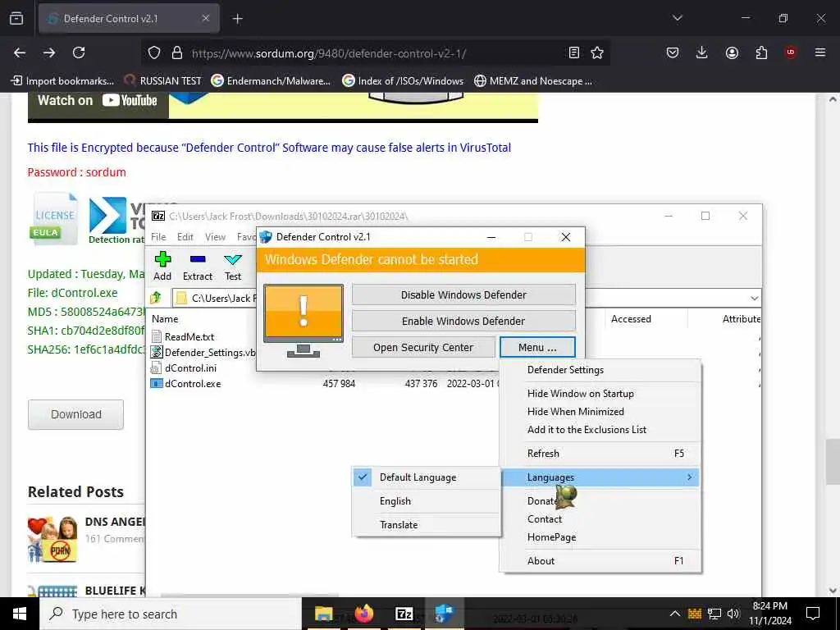Open Defender Settings menu item
Image resolution: width=840 pixels, height=630 pixels.
point(600,370)
